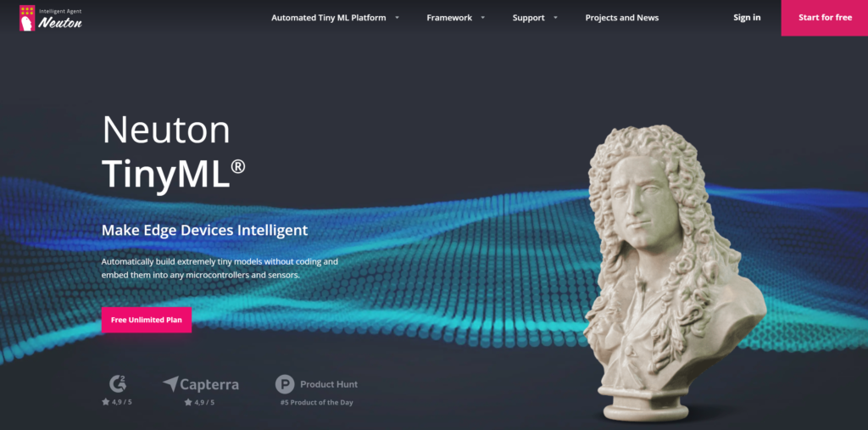Click the Free Unlimited Plan button
The image size is (868, 430).
click(146, 320)
